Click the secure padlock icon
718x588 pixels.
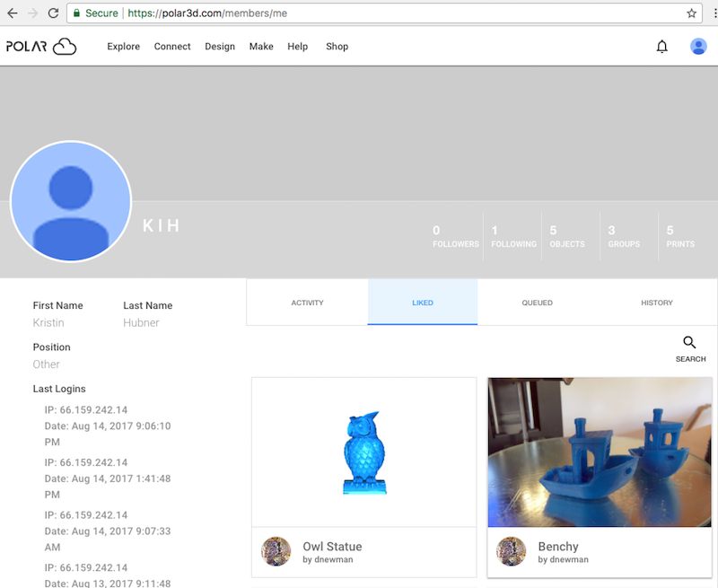pos(76,13)
